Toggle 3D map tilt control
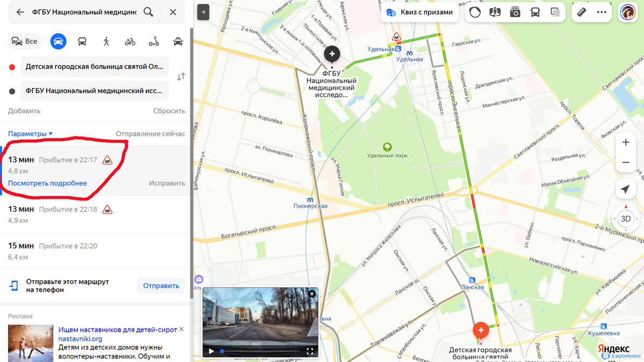644x362 pixels. tap(625, 219)
